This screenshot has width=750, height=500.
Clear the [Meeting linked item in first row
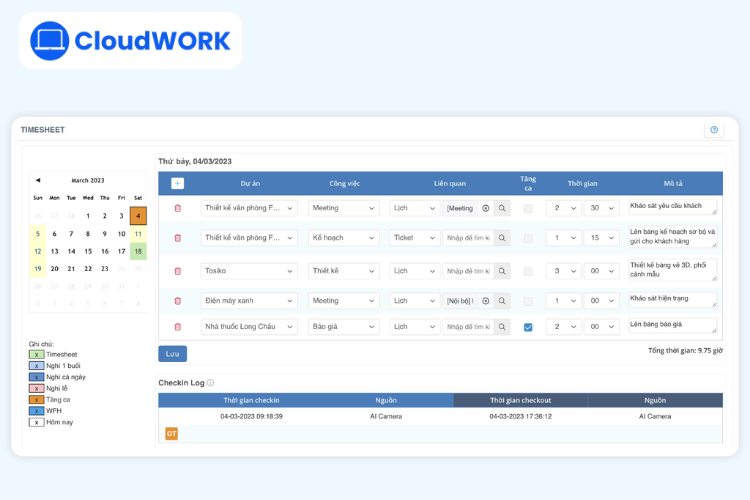click(485, 208)
